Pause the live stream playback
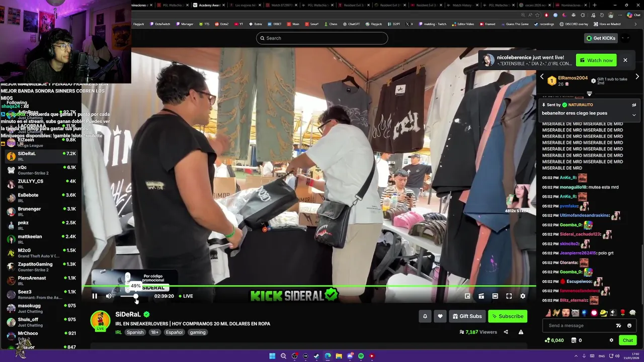Screen dimensions: 644x362 [95, 296]
